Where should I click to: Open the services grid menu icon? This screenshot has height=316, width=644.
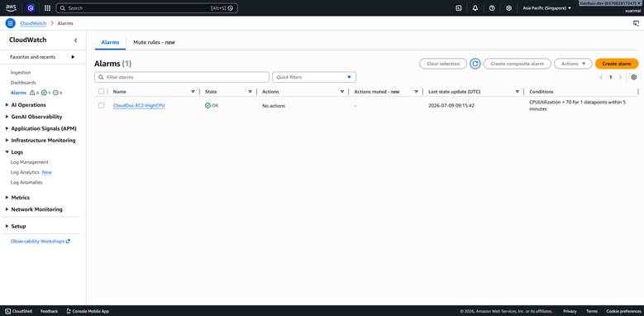pyautogui.click(x=47, y=7)
